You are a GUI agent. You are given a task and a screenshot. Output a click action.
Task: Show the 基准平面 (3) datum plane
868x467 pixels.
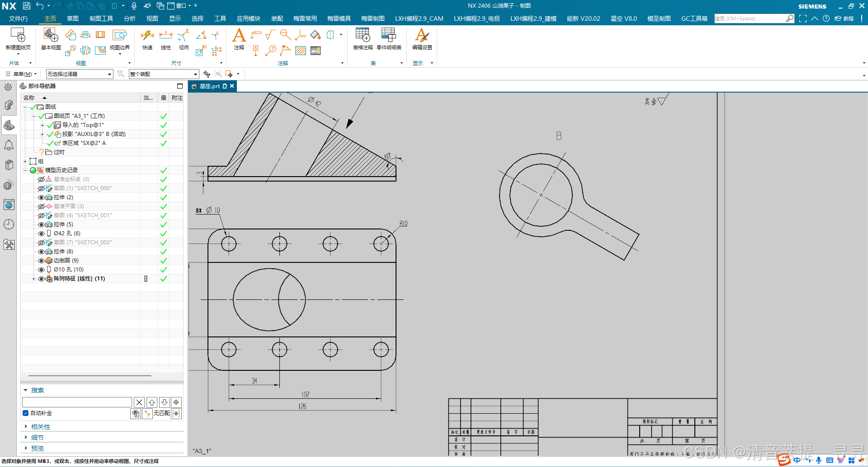click(41, 206)
